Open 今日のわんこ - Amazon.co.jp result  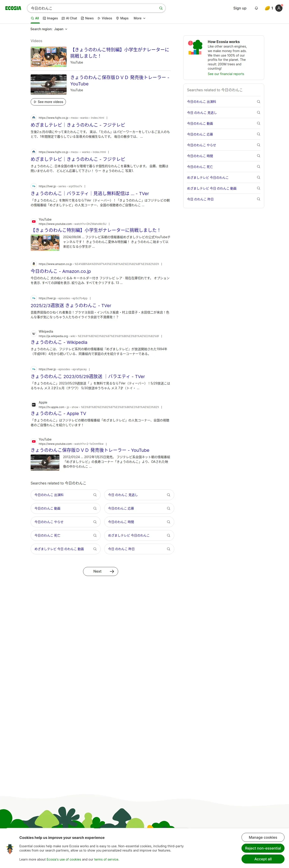pos(61,271)
